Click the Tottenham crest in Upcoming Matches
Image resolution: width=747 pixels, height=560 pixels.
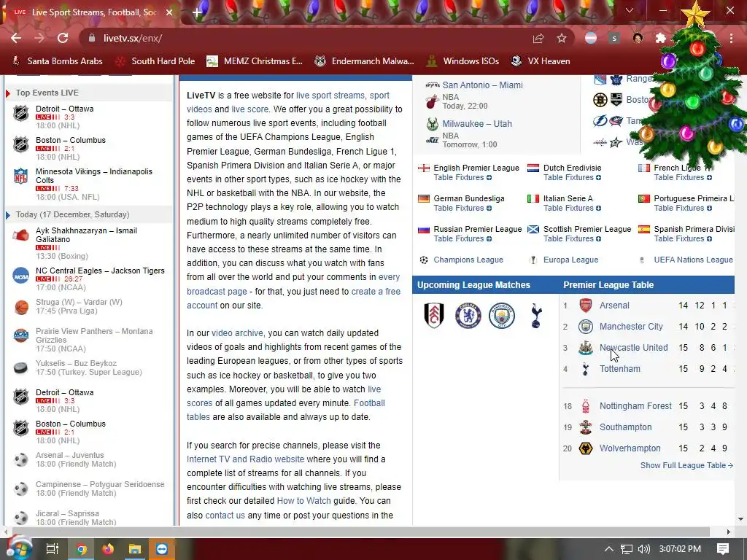[x=536, y=316]
